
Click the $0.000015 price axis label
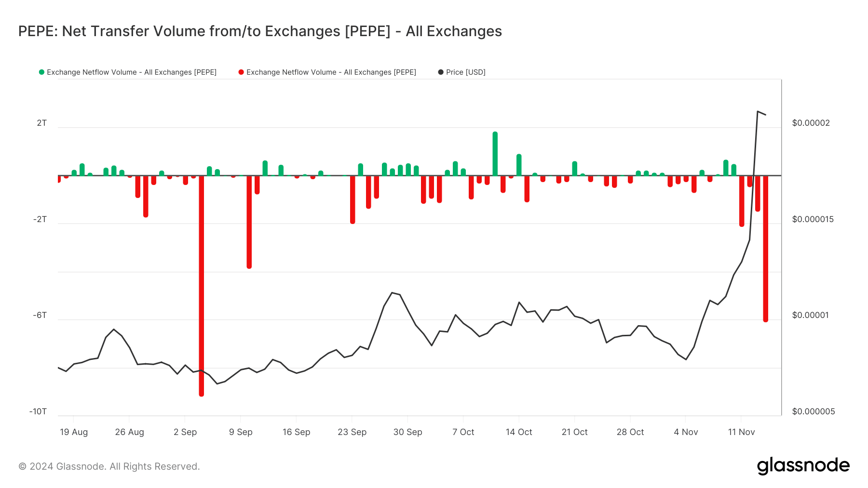point(813,219)
